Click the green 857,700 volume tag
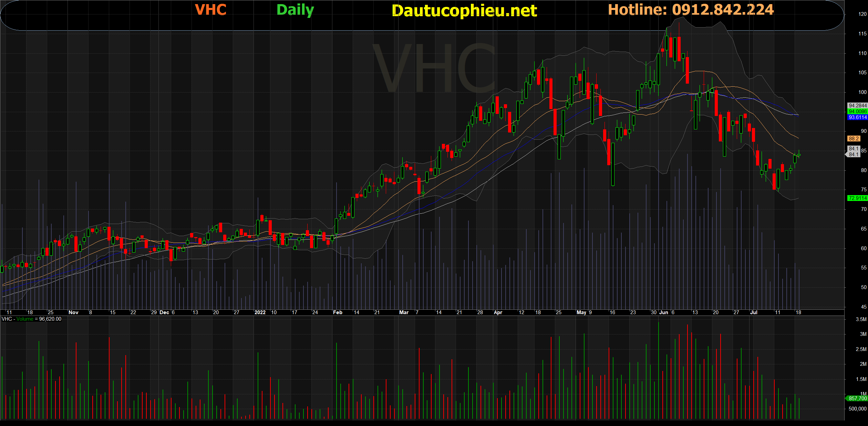The width and height of the screenshot is (868, 426). pyautogui.click(x=857, y=398)
